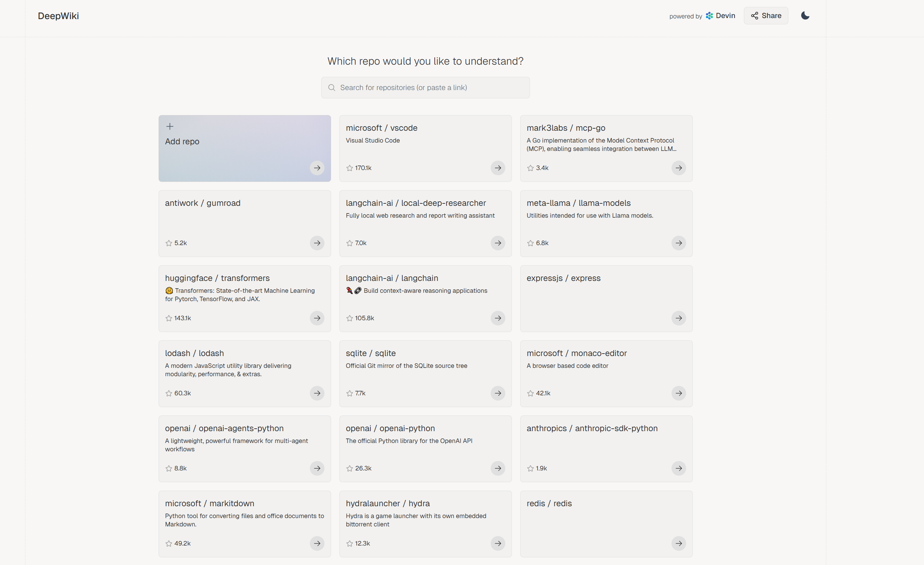Open arrow for langchain-ai / langchain

coord(498,318)
